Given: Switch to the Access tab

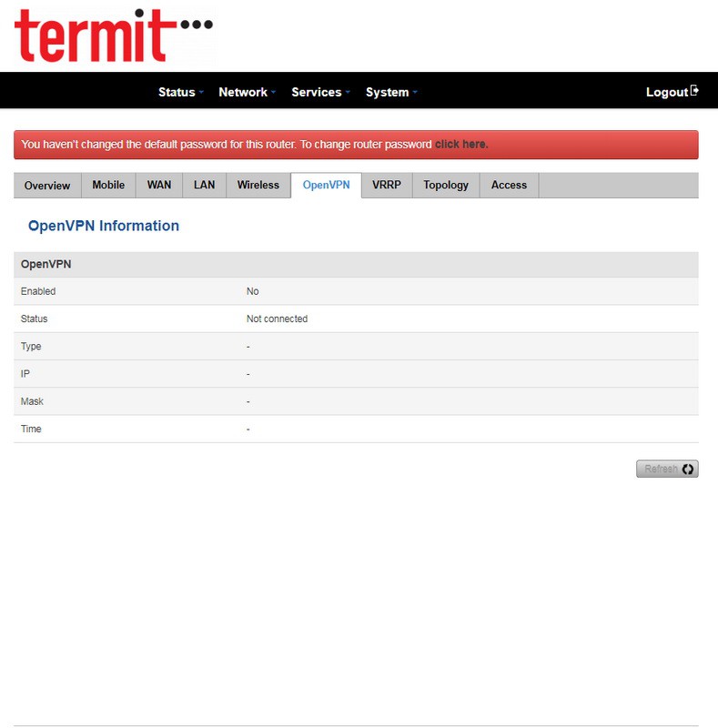Looking at the screenshot, I should click(x=509, y=186).
